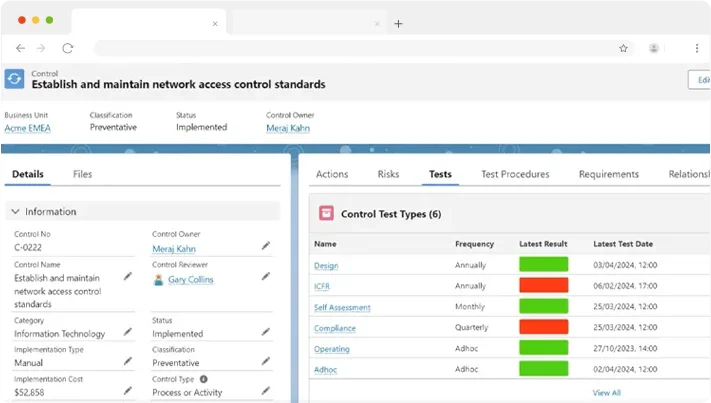711x403 pixels.
Task: Edit the Category field with pencil icon
Action: point(127,332)
